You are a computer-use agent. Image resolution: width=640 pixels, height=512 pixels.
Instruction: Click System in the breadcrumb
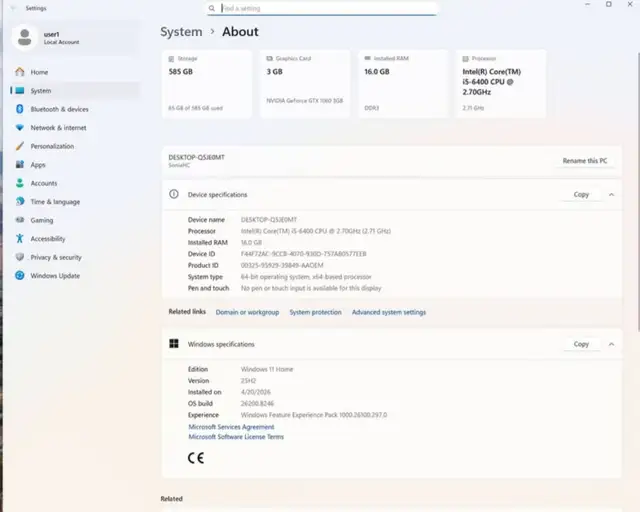click(x=181, y=32)
